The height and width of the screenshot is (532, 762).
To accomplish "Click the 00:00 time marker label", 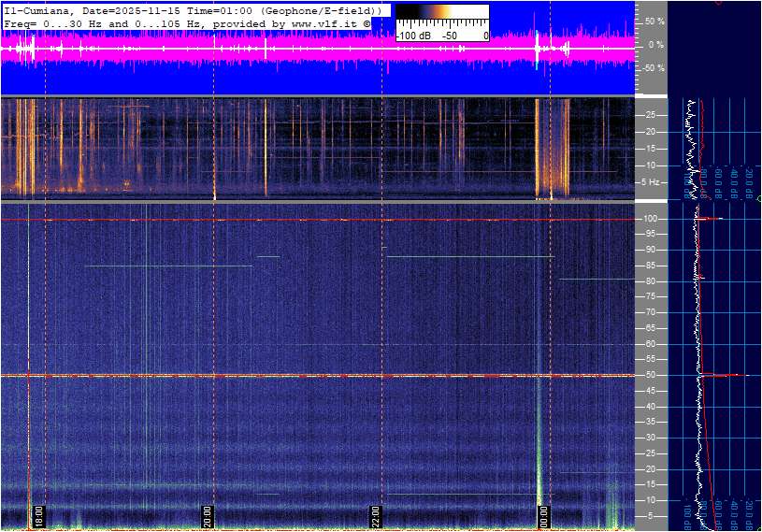I will click(543, 516).
